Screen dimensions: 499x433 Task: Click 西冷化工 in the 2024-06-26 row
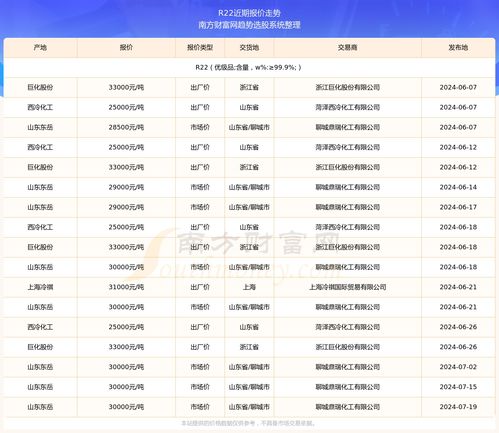point(40,327)
